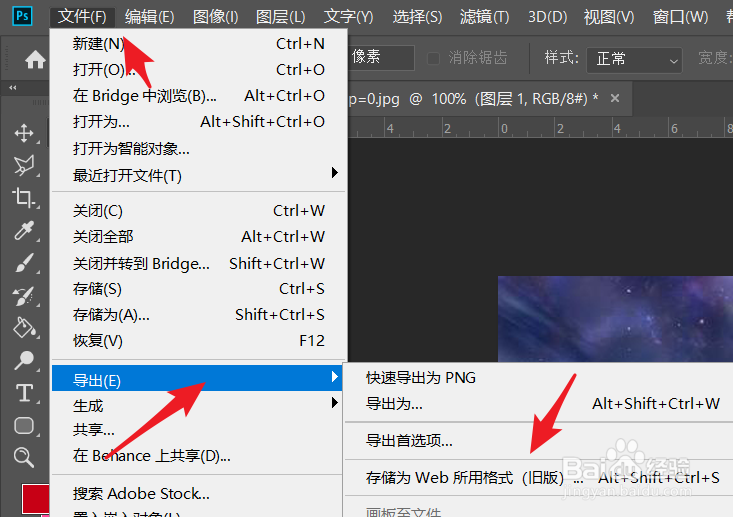Choose 打开为智能对象...
The height and width of the screenshot is (517, 733).
(199, 149)
